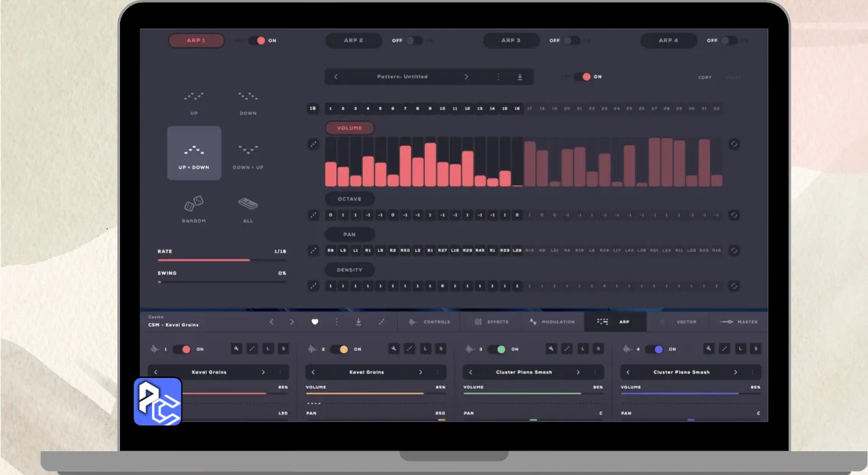Switch to the MASTER tab
868x475 pixels.
(739, 322)
